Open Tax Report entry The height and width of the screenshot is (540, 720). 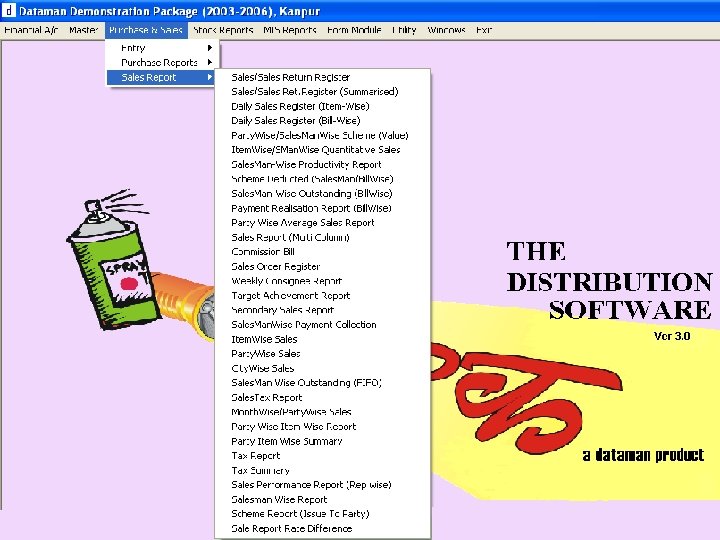tap(322, 456)
